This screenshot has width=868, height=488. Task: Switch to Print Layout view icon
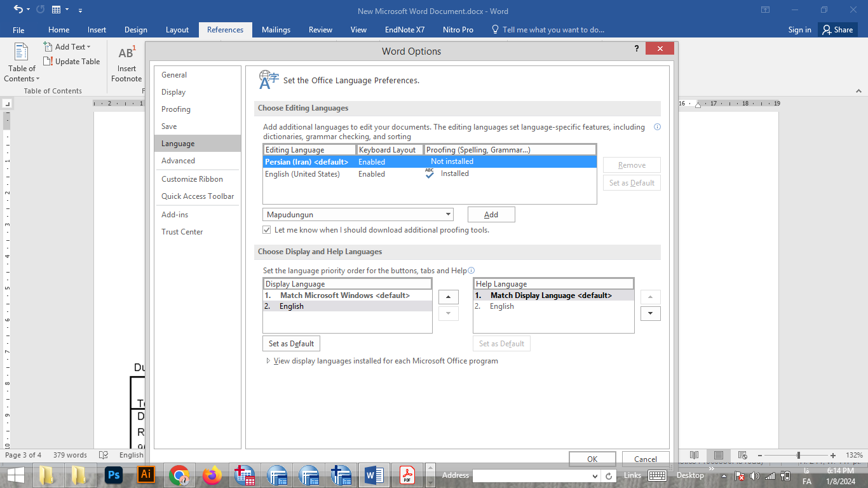coord(718,455)
